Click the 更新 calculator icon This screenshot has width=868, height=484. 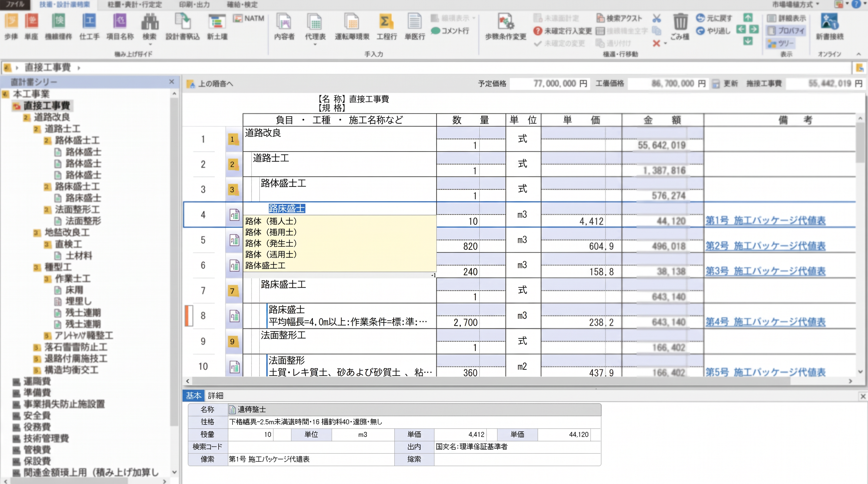[x=716, y=84]
